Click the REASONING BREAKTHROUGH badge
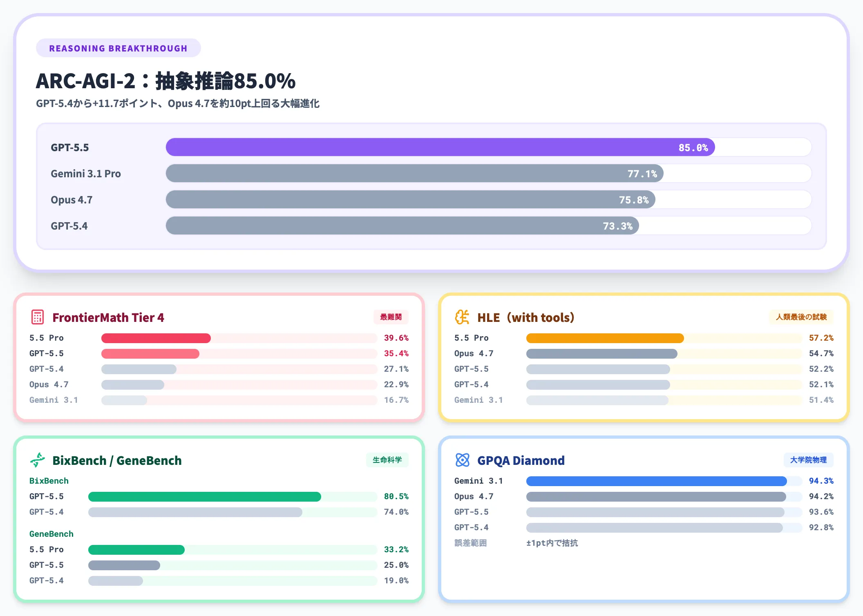This screenshot has height=616, width=863. [x=118, y=48]
